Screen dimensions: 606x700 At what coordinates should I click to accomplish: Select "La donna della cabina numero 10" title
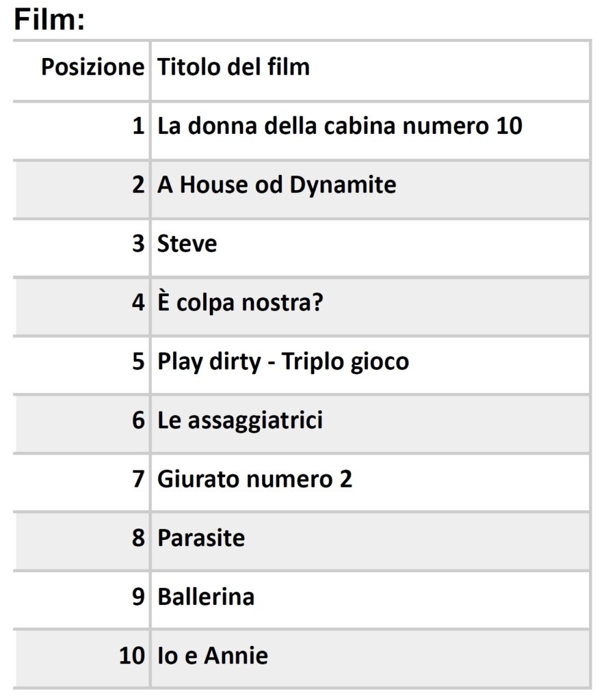[x=339, y=126]
